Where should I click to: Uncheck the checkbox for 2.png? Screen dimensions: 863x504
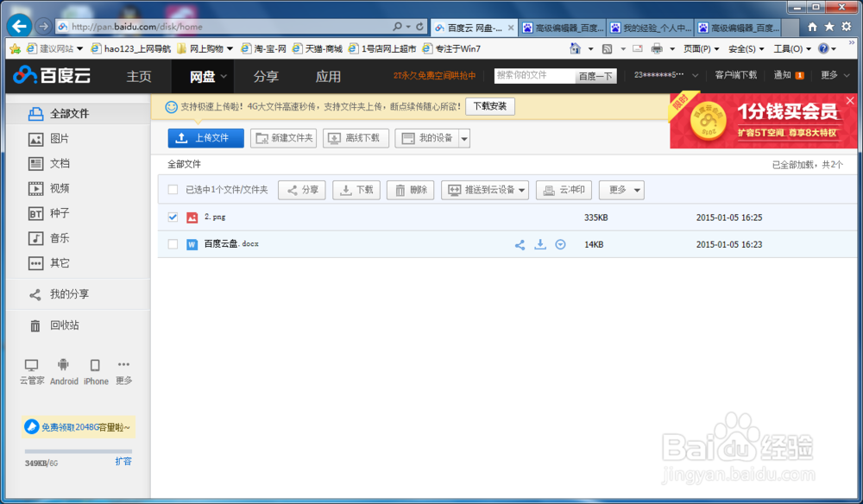(x=173, y=217)
